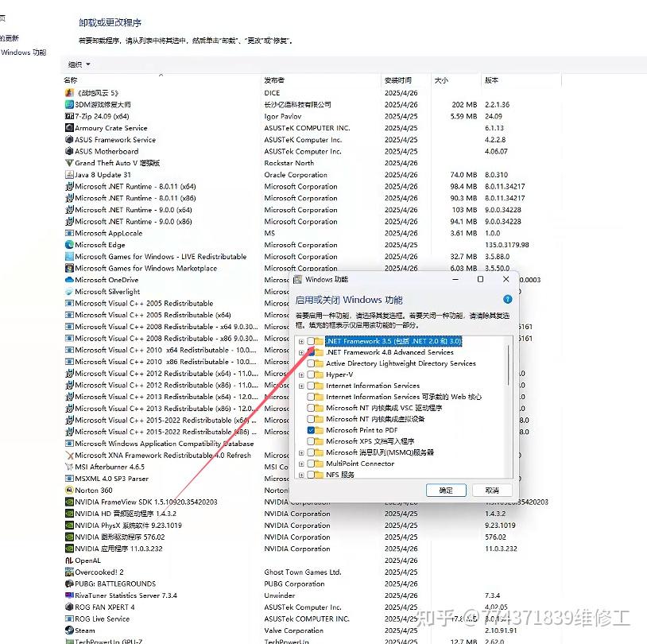
Task: Select Internet Information Services 可承载的 Web 核心
Action: (404, 397)
